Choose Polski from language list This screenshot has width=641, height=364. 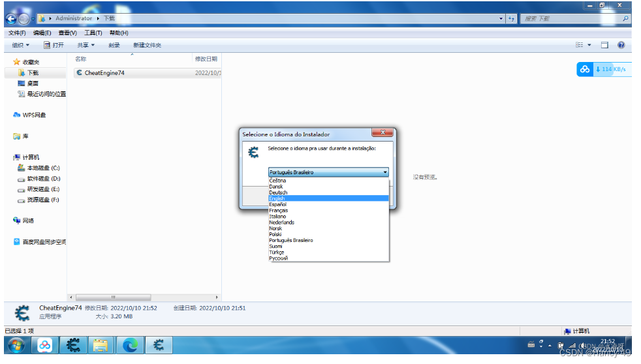pos(329,234)
